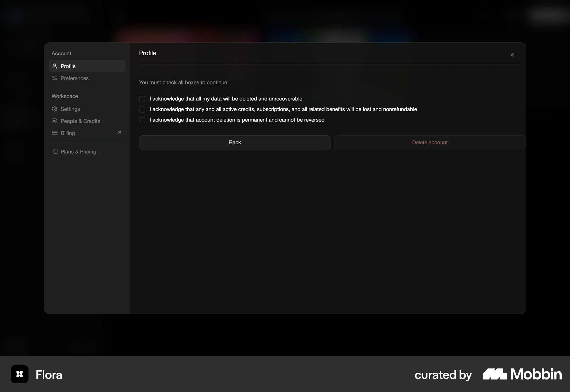The width and height of the screenshot is (570, 392).
Task: Click the Flora logo icon
Action: [20, 374]
